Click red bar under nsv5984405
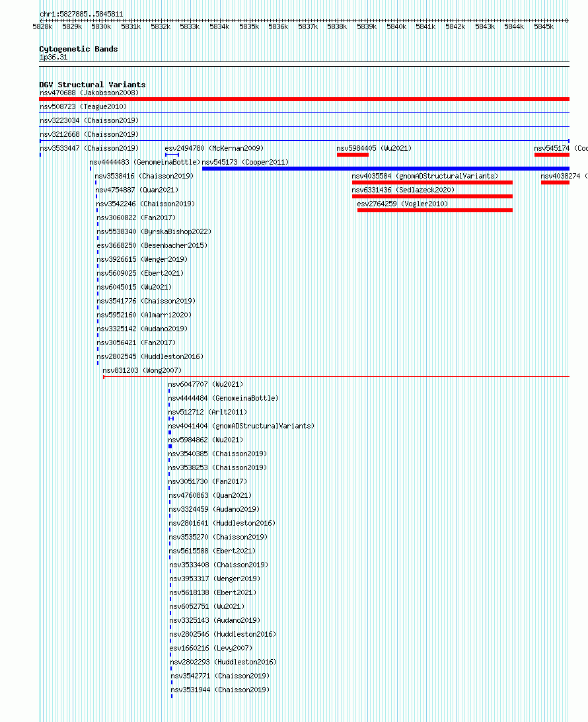This screenshot has width=588, height=722. (x=353, y=155)
